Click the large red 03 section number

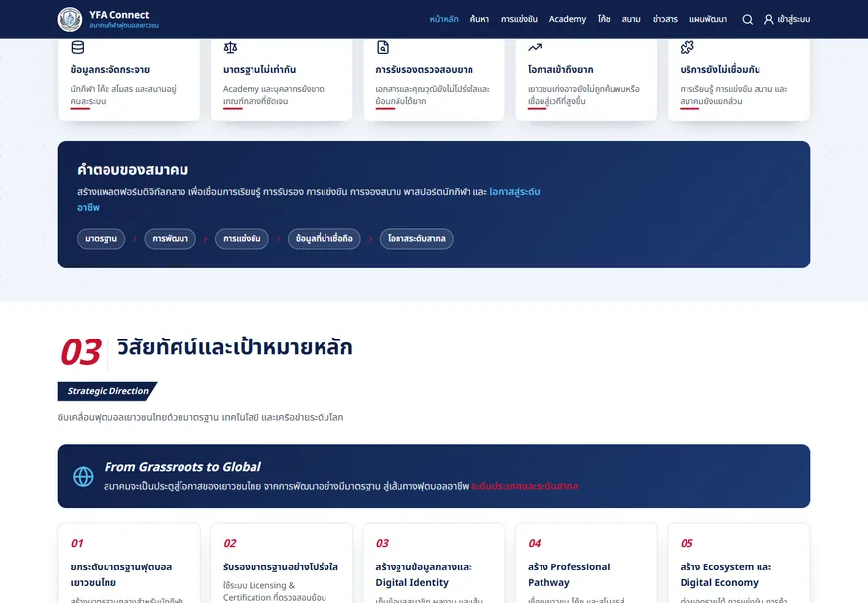point(81,352)
